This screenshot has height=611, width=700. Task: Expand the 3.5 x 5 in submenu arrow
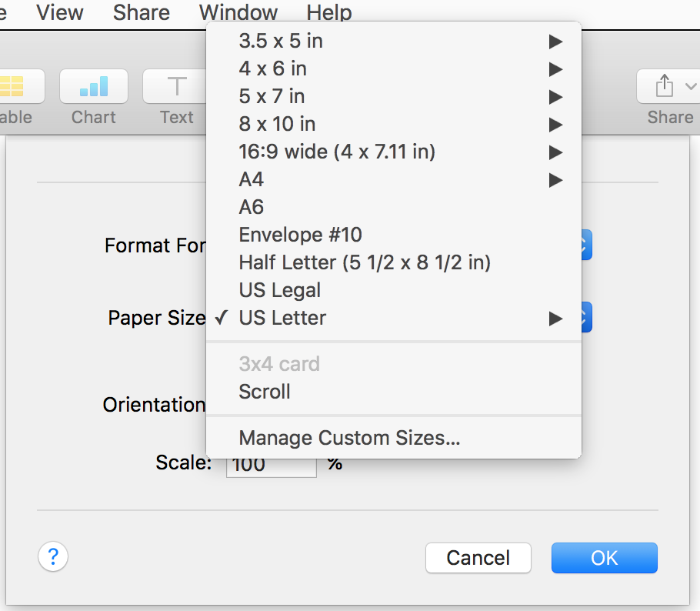click(x=555, y=42)
